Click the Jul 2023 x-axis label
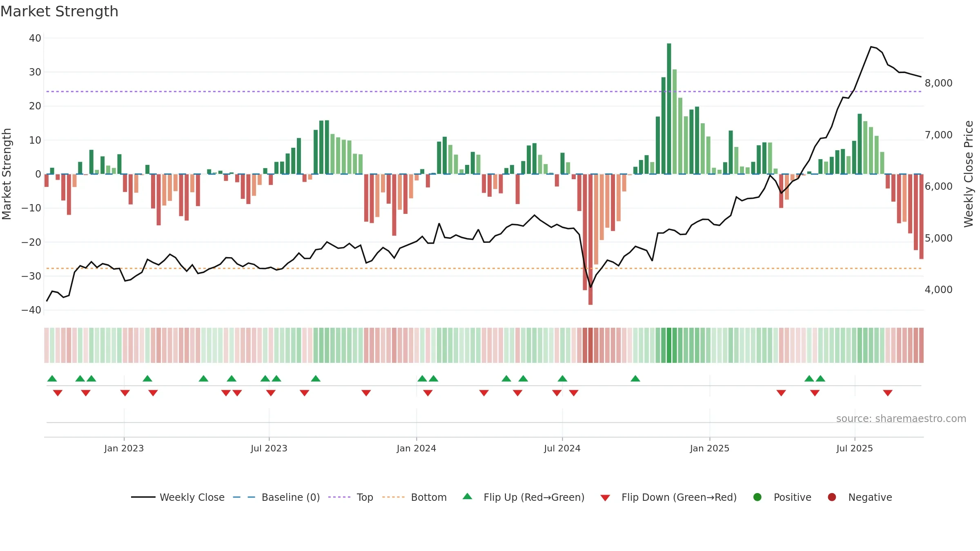980x551 pixels. (269, 448)
